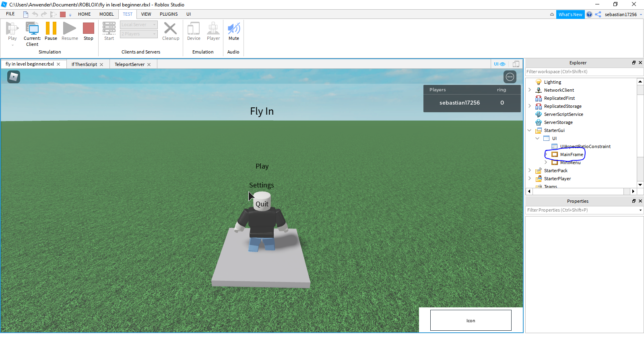Expand the MiniMenu node
Image resolution: width=644 pixels, height=346 pixels.
click(546, 163)
